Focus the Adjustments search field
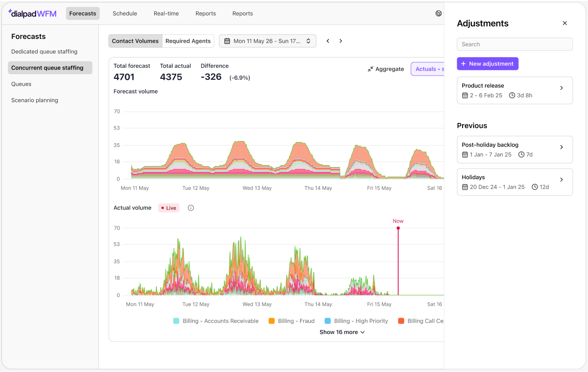This screenshot has height=372, width=588. [515, 44]
